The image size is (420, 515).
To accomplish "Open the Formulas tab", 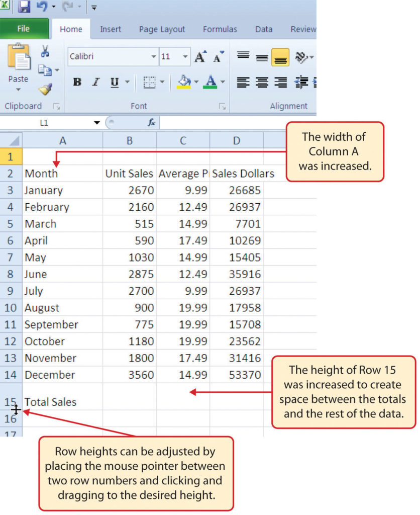I will [220, 29].
